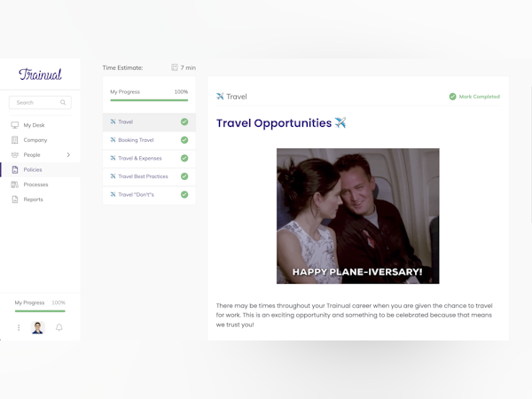Click airplane icon beside Travel Best Practices
532x399 pixels.
coord(113,176)
